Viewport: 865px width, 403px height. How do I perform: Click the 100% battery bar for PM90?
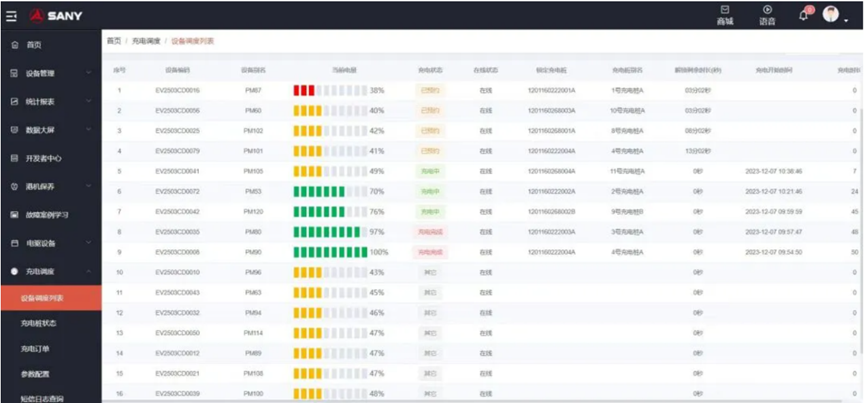point(330,252)
